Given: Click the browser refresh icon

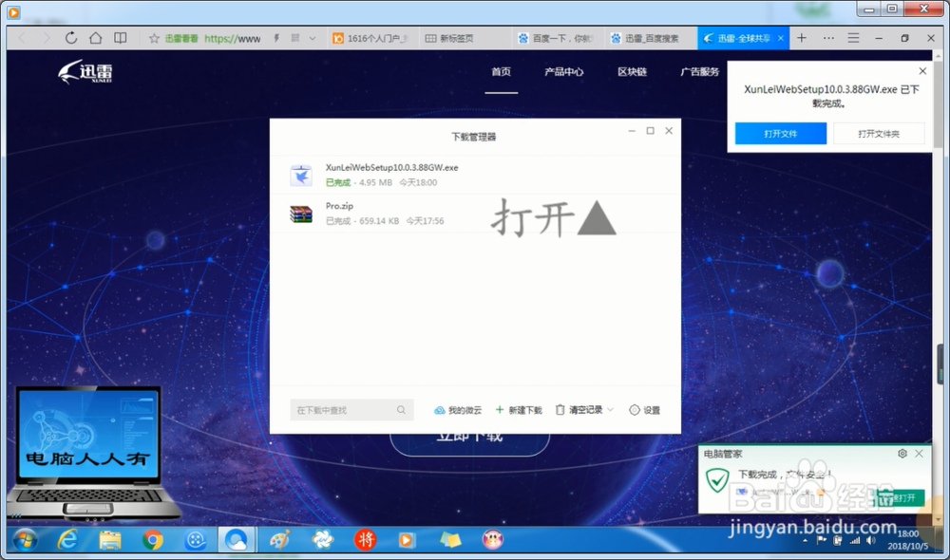Looking at the screenshot, I should coord(71,38).
